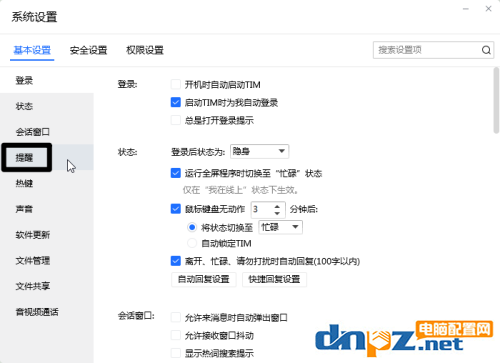Select 自动锁定TIM radio button
This screenshot has width=500, height=363.
[192, 243]
